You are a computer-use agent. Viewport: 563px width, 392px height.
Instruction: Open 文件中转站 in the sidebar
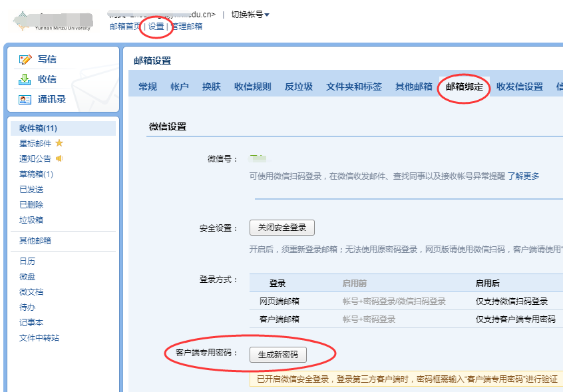click(x=39, y=337)
